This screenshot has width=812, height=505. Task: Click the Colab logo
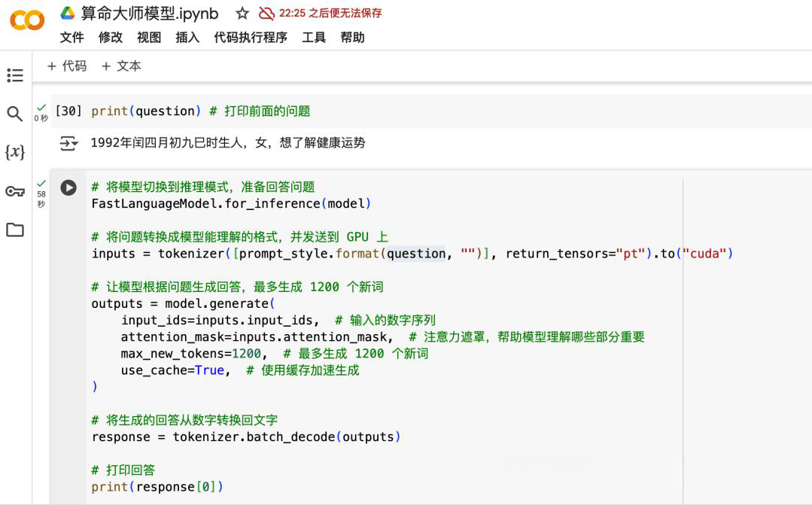pos(27,21)
